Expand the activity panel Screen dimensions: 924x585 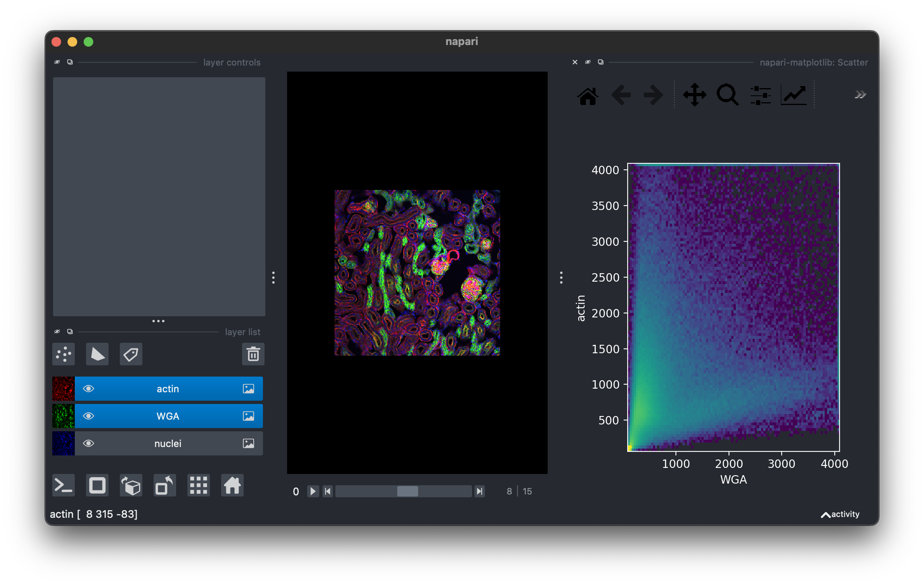[x=840, y=514]
